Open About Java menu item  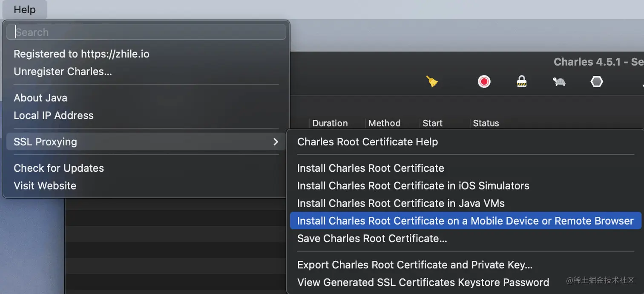(x=40, y=98)
